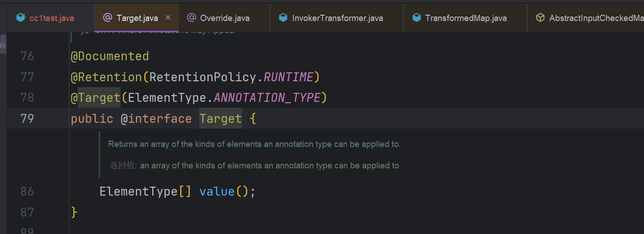Open the TransformedMap.java tab

tap(466, 18)
